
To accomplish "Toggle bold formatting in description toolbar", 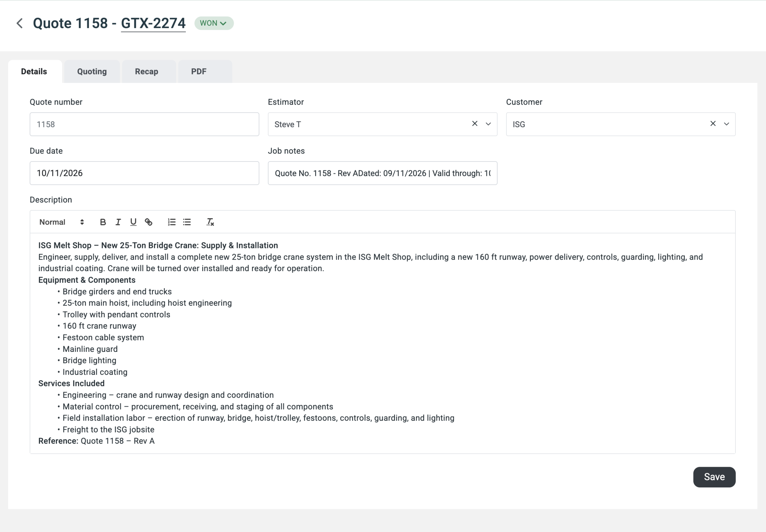I will pos(103,222).
